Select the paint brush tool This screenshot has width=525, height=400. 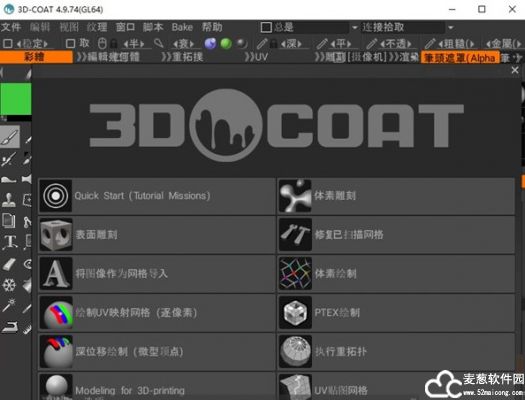tap(10, 137)
